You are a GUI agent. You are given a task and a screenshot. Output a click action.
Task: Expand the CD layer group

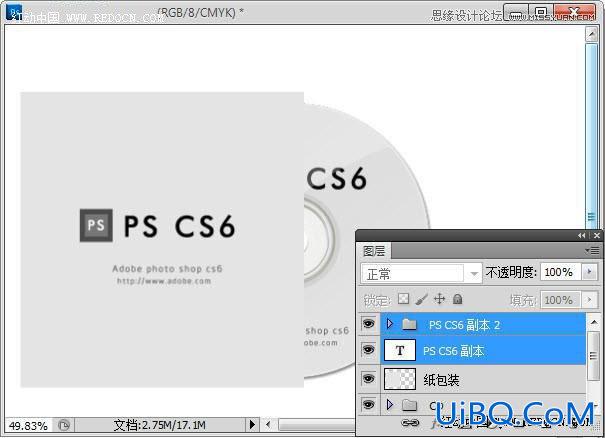(x=390, y=404)
